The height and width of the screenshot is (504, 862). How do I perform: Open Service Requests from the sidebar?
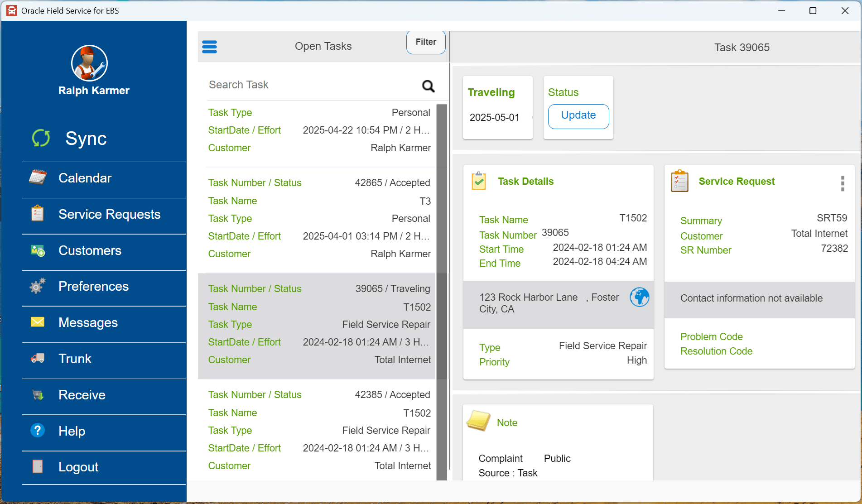pos(104,214)
